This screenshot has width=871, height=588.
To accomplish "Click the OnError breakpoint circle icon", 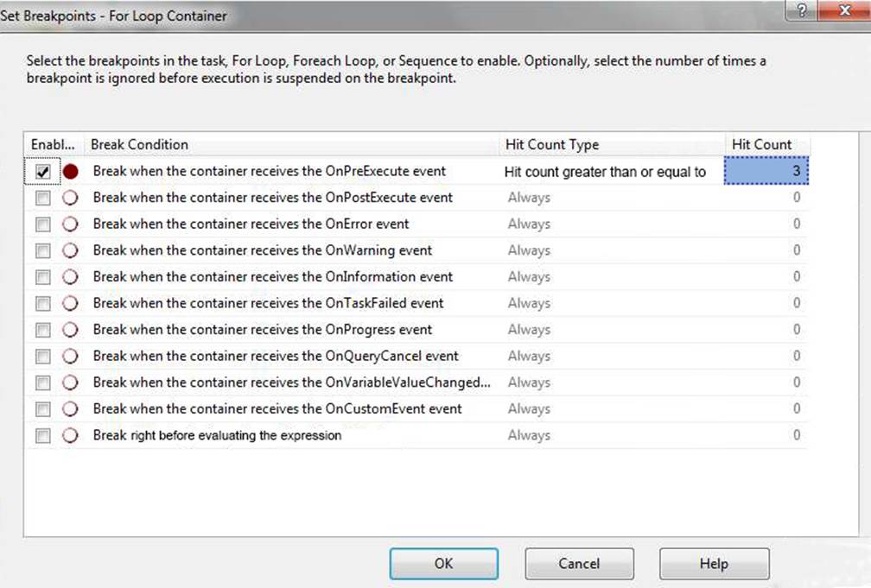I will [x=71, y=224].
